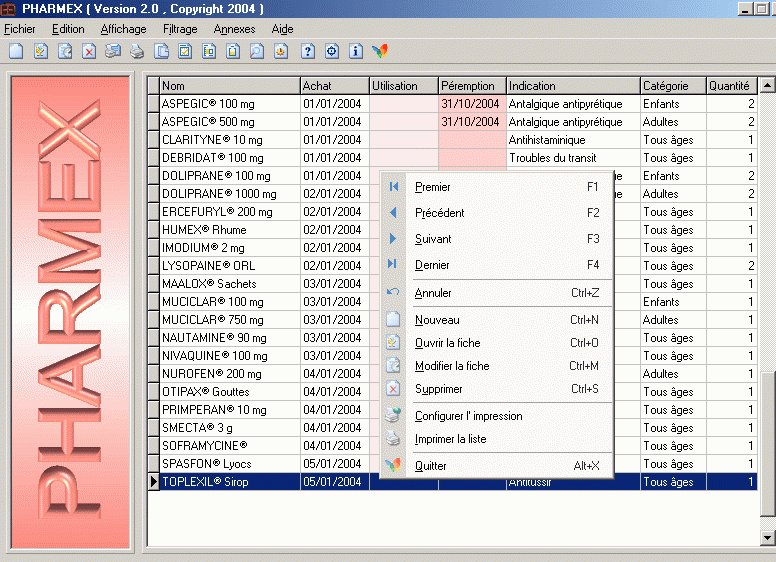The height and width of the screenshot is (562, 776).
Task: Select Quitter in the context menu
Action: (x=497, y=466)
